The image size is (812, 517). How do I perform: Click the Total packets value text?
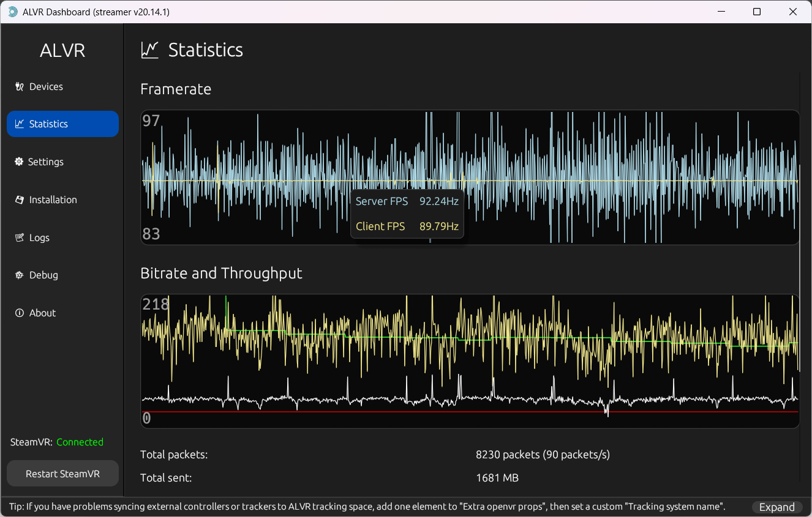point(543,455)
